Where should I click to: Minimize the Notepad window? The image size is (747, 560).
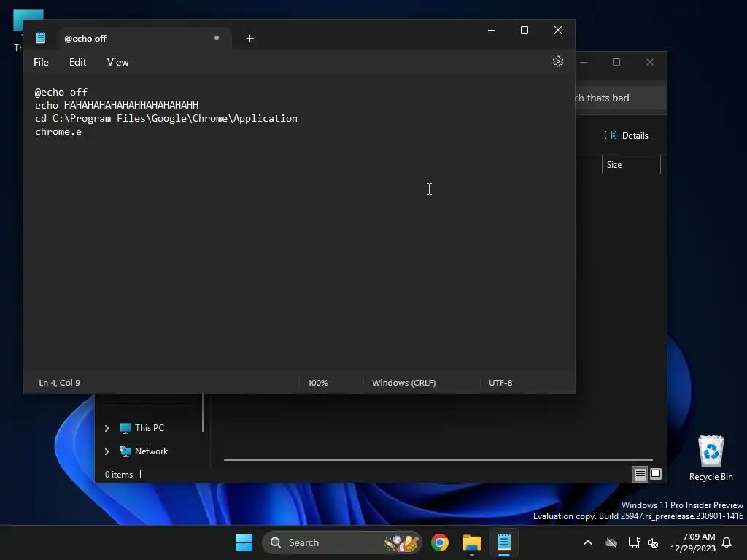(x=492, y=30)
